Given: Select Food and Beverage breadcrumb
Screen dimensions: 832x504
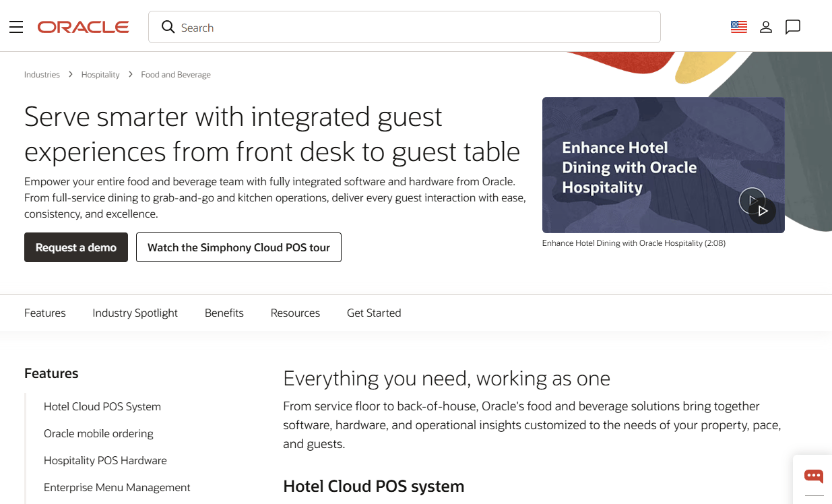Looking at the screenshot, I should (x=176, y=75).
